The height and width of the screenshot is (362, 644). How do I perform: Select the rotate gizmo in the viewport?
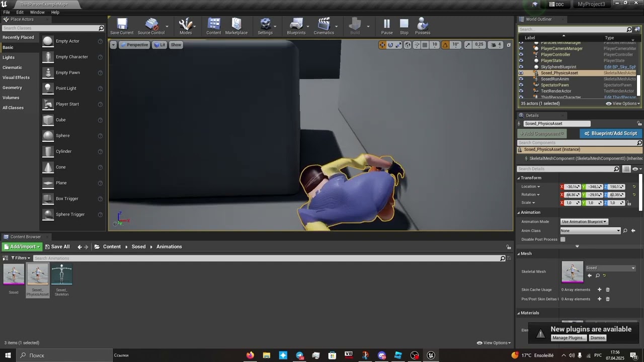point(390,45)
